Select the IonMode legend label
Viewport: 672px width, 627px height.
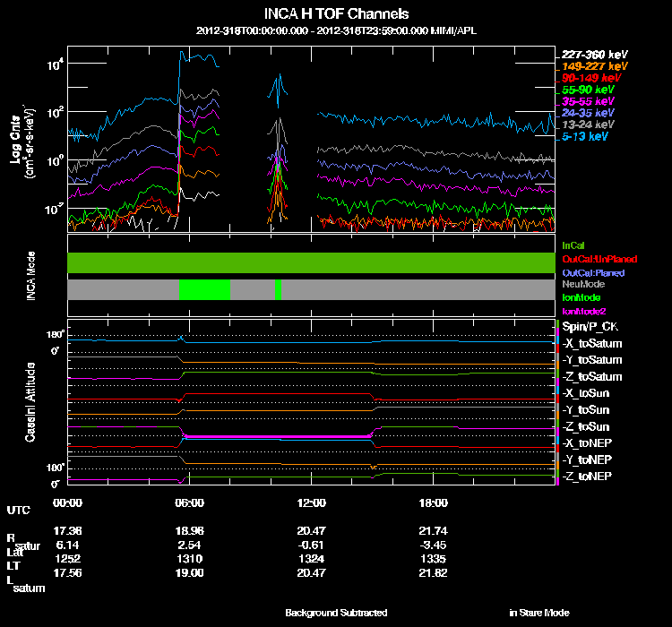582,297
